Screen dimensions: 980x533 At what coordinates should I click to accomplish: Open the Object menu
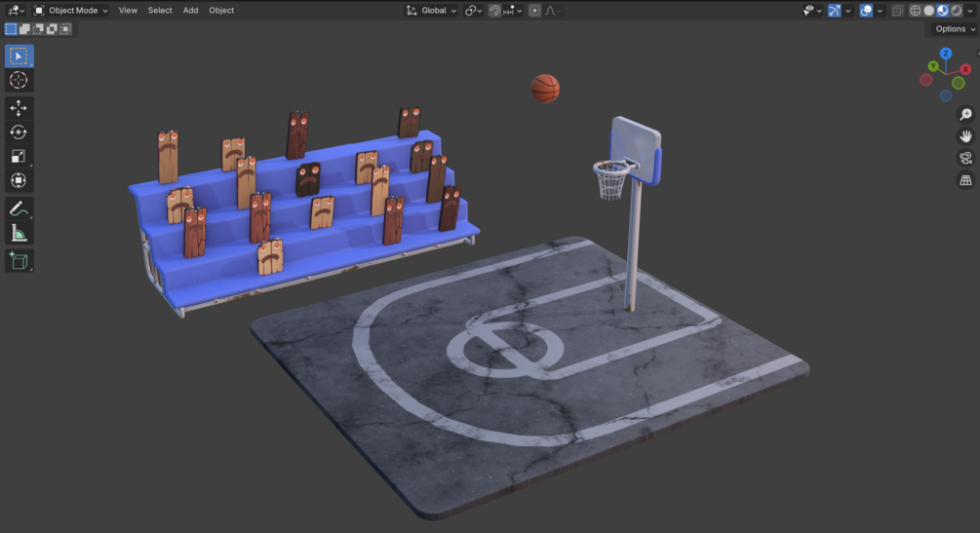tap(221, 10)
